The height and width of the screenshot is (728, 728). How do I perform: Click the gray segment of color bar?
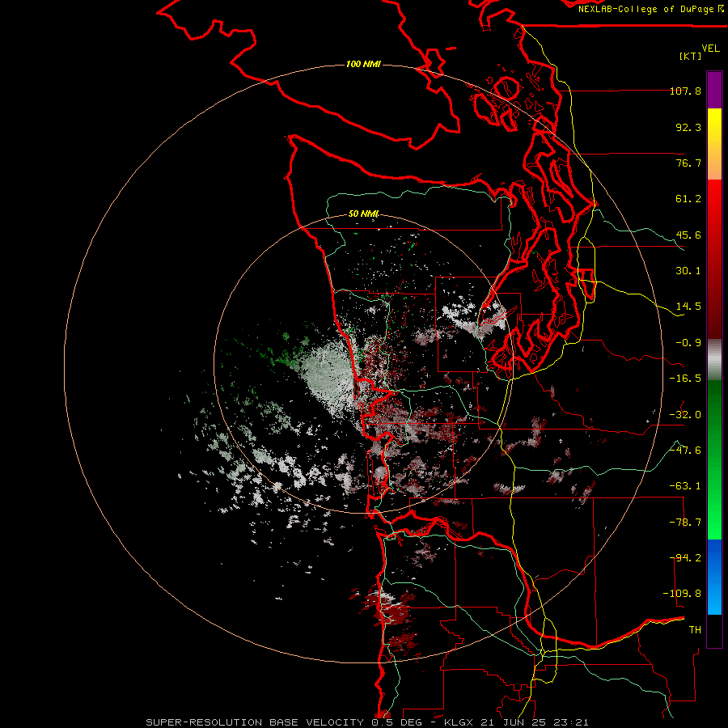coord(714,360)
